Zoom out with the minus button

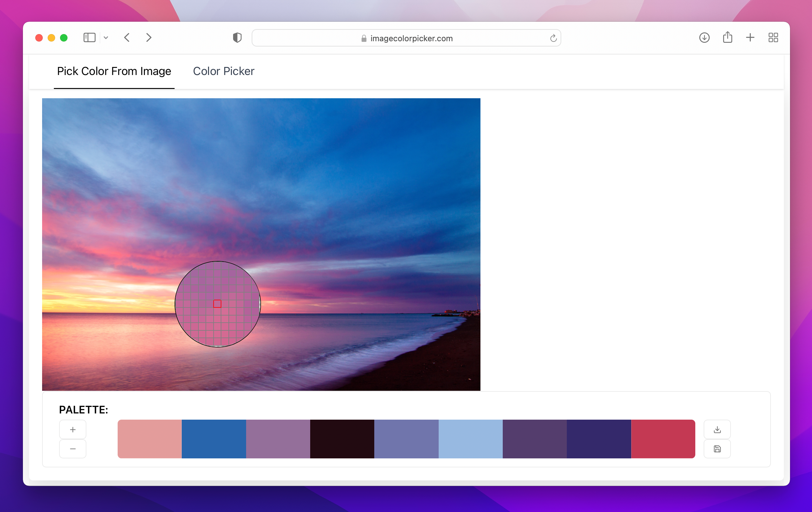(72, 449)
